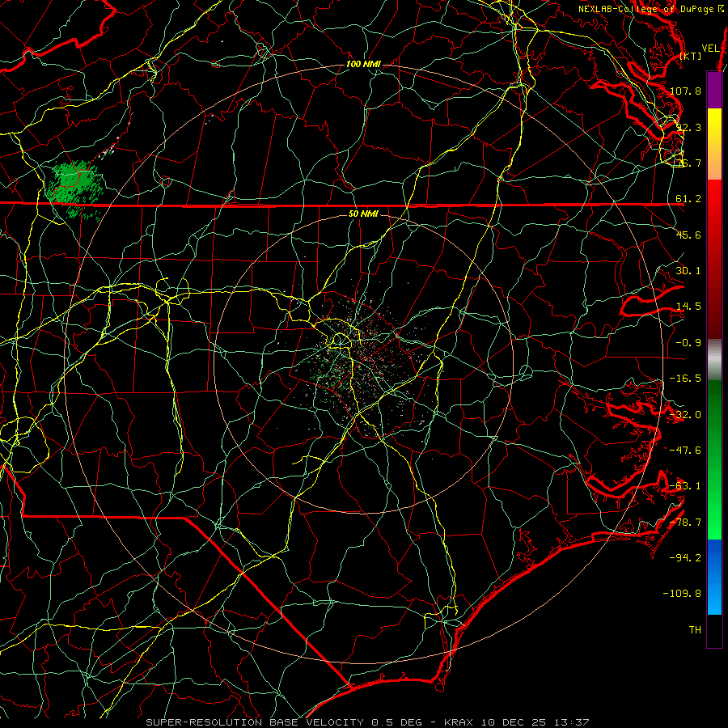The image size is (728, 728).
Task: Click the VEL legend title
Action: (x=710, y=49)
